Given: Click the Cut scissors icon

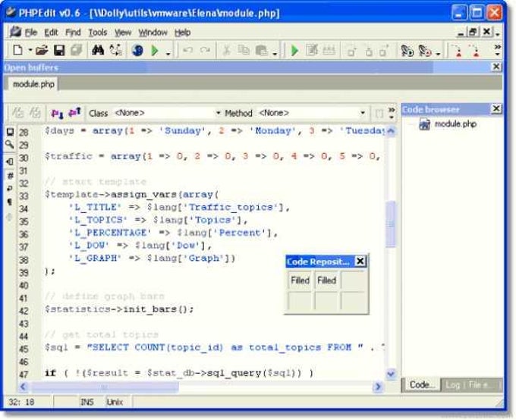Looking at the screenshot, I should coord(226,50).
